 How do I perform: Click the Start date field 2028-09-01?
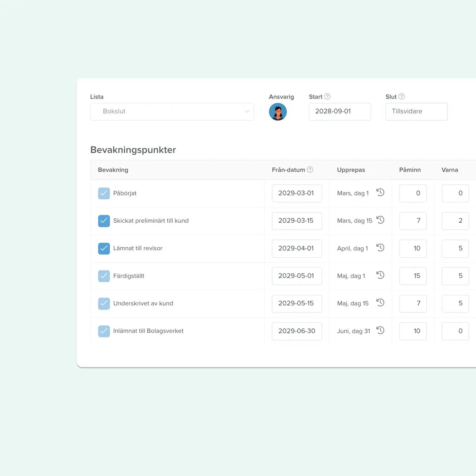pos(340,112)
